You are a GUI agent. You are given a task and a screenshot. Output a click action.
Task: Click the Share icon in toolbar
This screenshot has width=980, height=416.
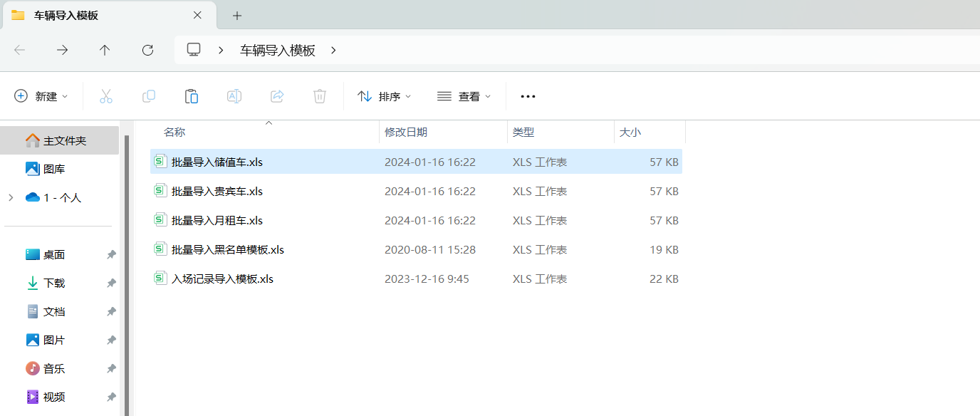click(277, 96)
